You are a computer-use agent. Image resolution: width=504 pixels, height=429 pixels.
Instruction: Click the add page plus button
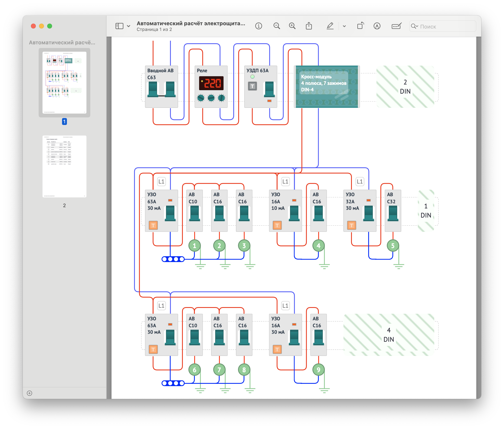pyautogui.click(x=29, y=393)
